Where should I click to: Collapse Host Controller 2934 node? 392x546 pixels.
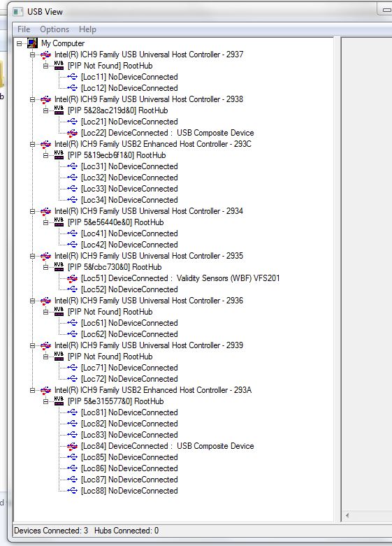click(32, 211)
